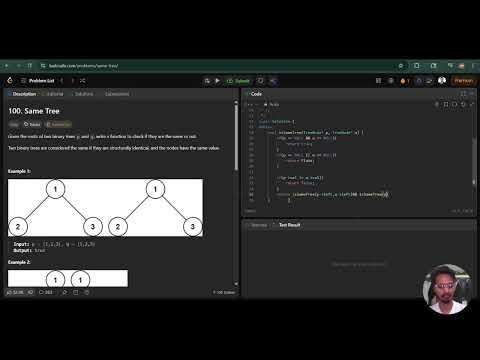Click the Companies tag button
The image size is (480, 360).
59,124
